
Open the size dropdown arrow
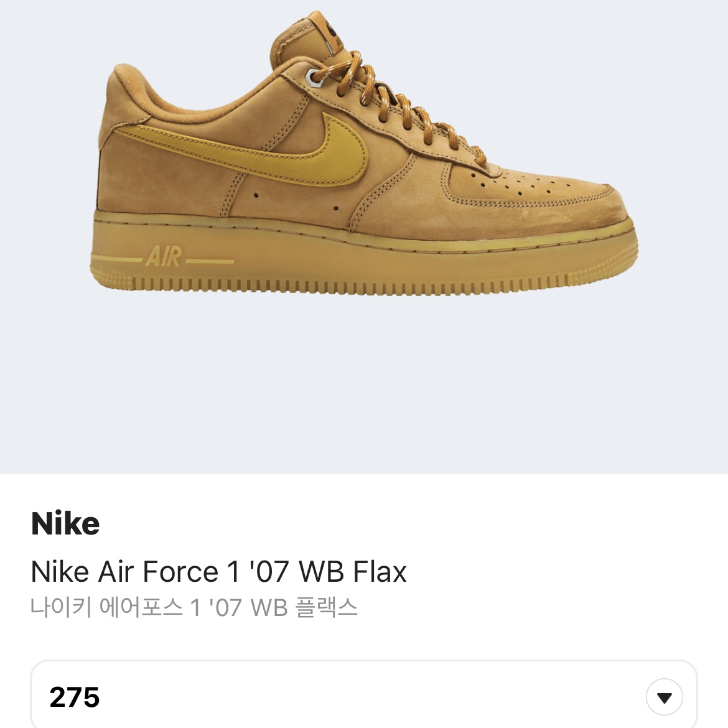pyautogui.click(x=664, y=698)
